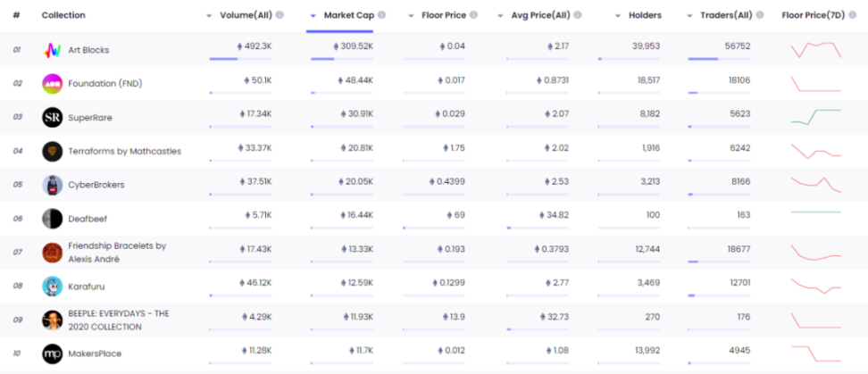868x374 pixels.
Task: Sort by Traders(All) arrow
Action: tap(689, 16)
